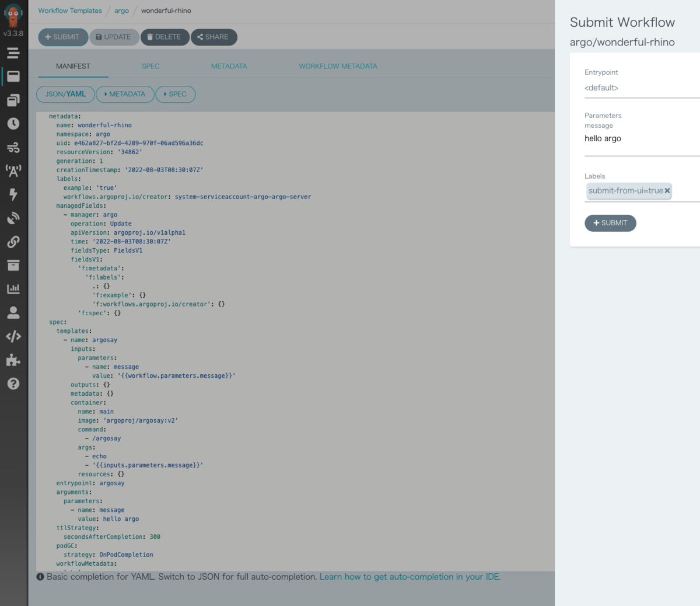700x606 pixels.
Task: Open Cron Workflows clock icon
Action: (x=13, y=124)
